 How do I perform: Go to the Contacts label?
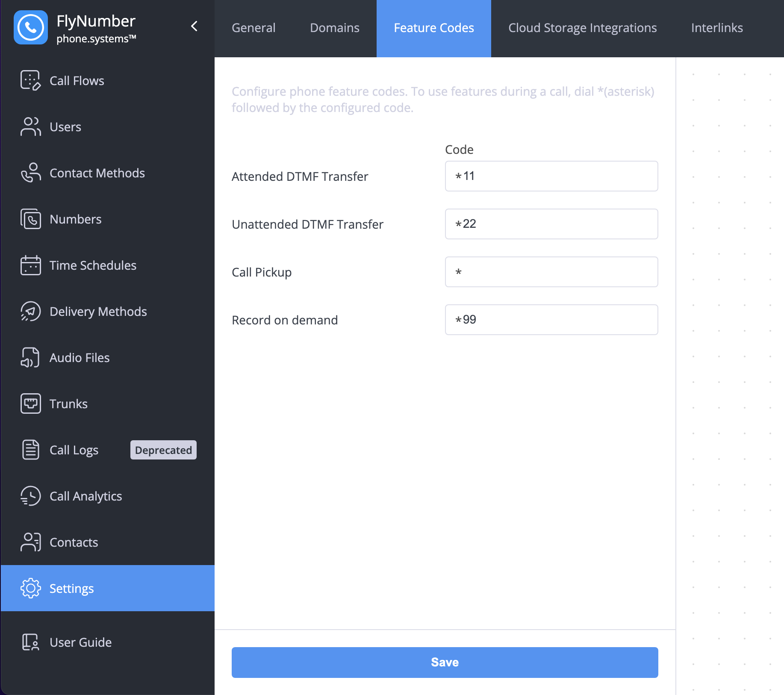74,542
